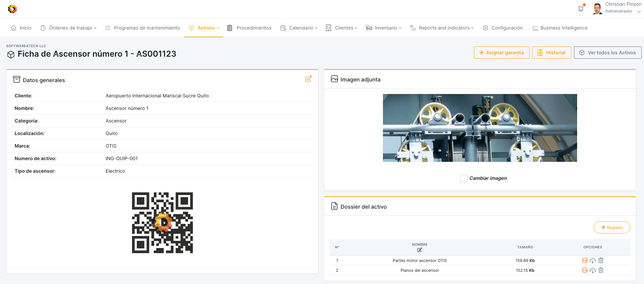Open the Historial button
Screen dimensions: 644x284
point(552,53)
